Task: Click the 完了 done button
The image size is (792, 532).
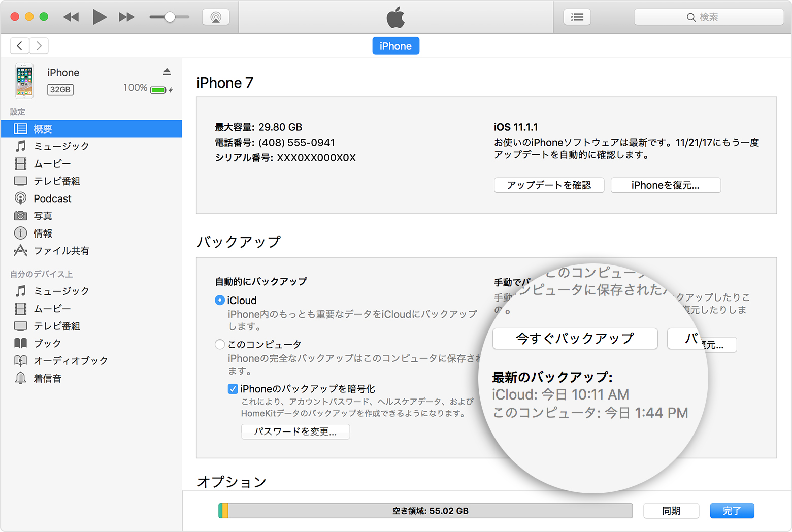Action: (732, 511)
